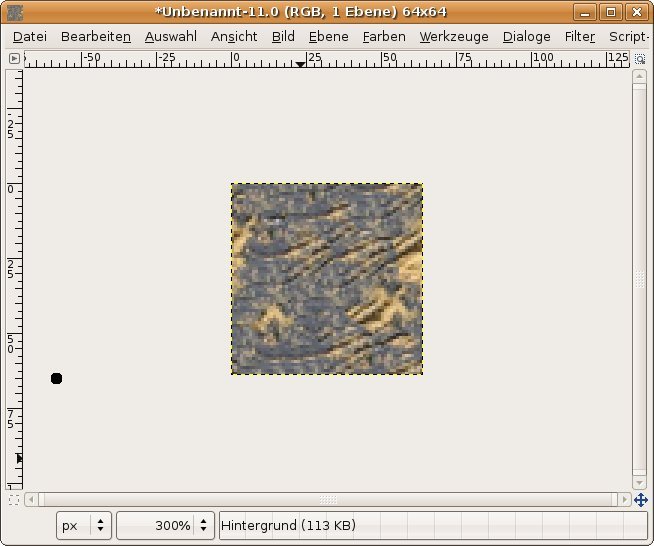Open the Farben menu
The image size is (654, 546).
point(384,37)
